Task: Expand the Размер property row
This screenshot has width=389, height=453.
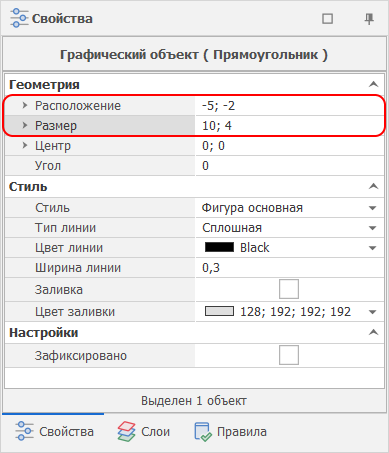Action: [25, 125]
